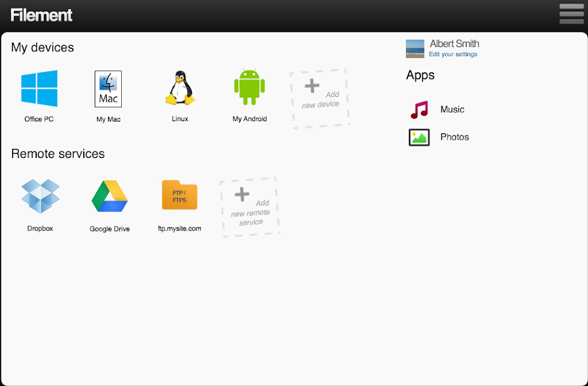Screen dimensions: 588x386
Task: Click the My Mac label text
Action: coord(109,119)
